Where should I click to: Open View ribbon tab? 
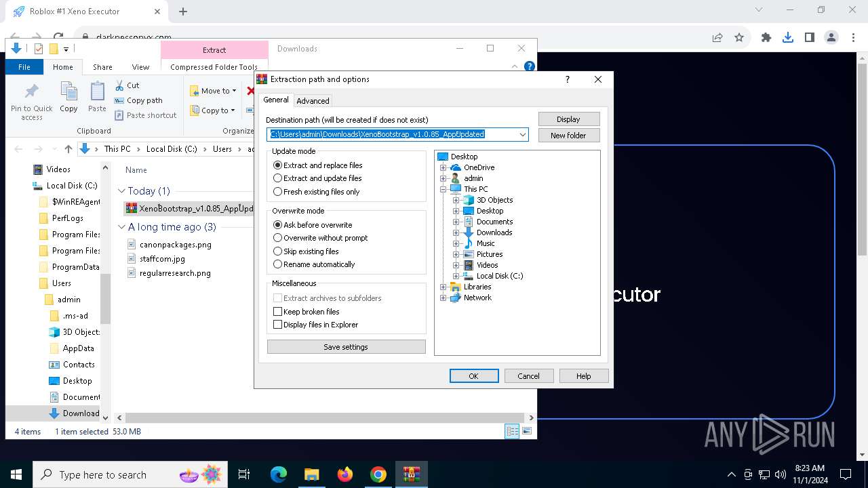[140, 67]
